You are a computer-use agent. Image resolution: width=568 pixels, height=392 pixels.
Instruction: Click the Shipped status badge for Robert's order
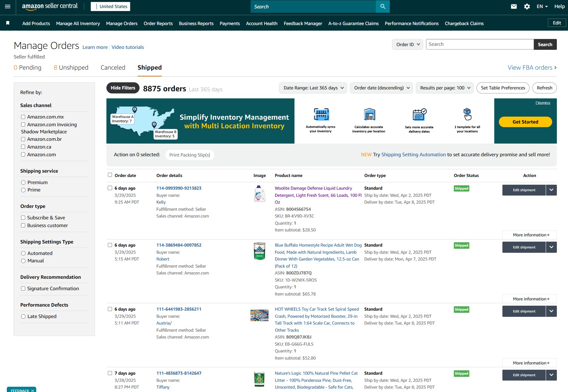point(461,245)
